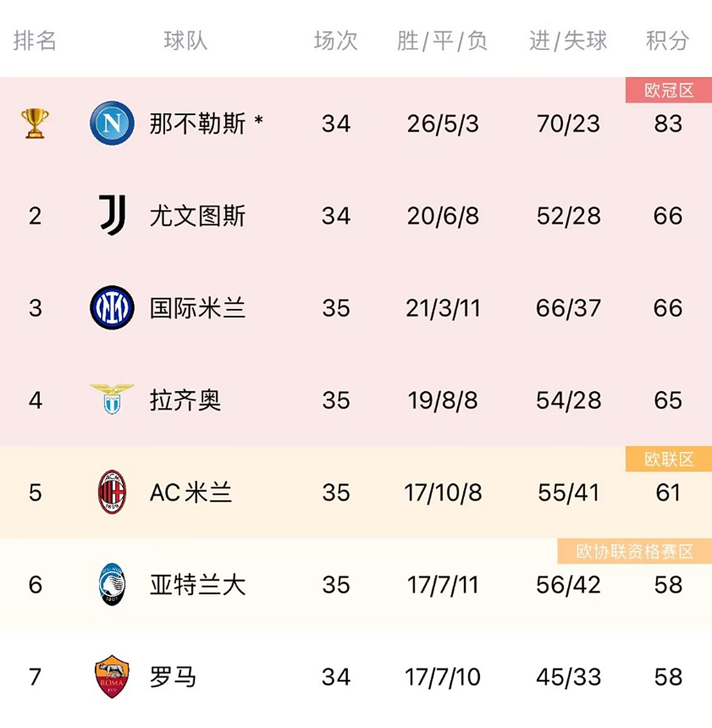Click the AS Roma wolf crest

[x=112, y=676]
